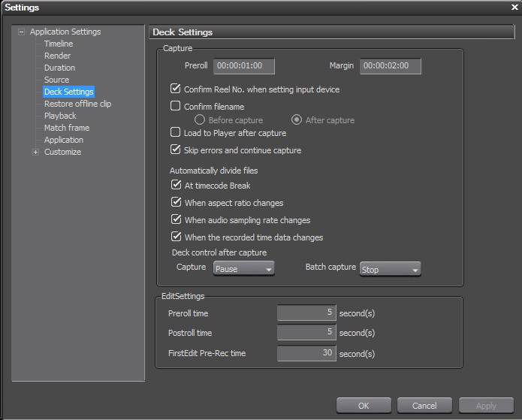Screen dimensions: 522x420
Task: Open Match frame settings
Action: tap(67, 128)
